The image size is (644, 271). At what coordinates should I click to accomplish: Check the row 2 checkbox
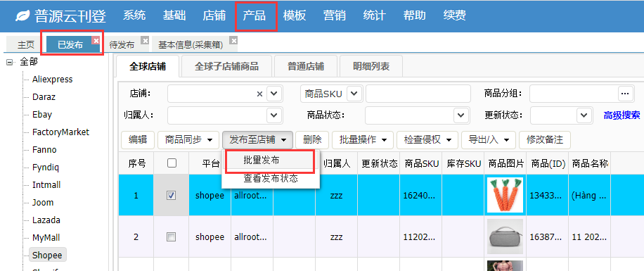pos(172,237)
